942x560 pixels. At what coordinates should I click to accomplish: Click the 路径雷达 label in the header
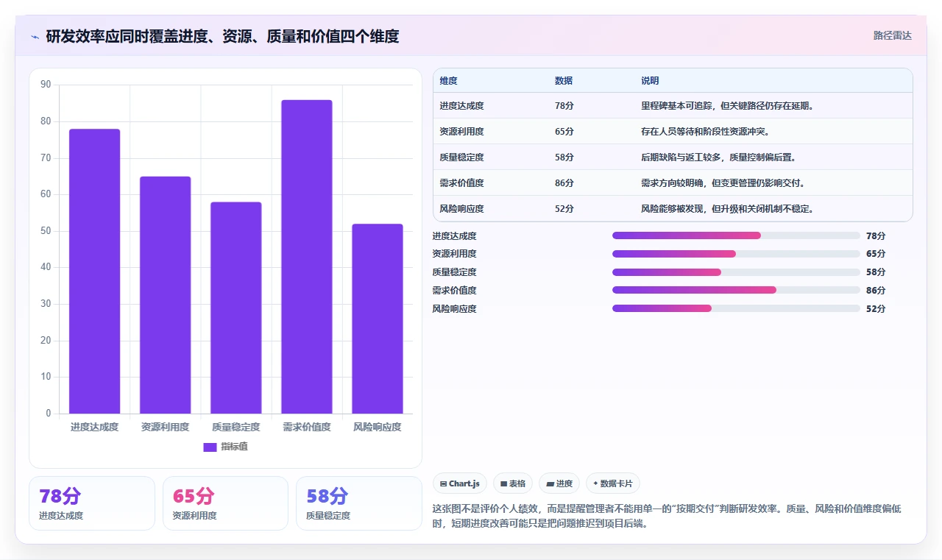(892, 35)
